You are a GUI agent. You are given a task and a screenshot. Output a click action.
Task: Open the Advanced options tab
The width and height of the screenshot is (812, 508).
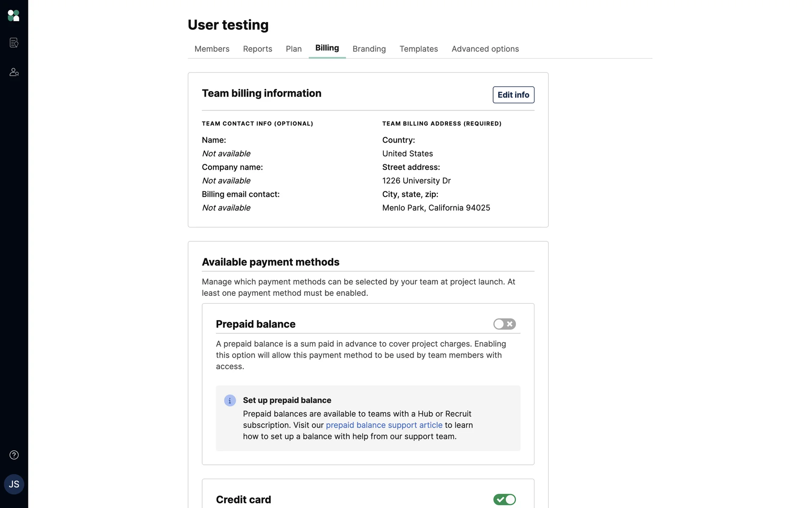(485, 49)
